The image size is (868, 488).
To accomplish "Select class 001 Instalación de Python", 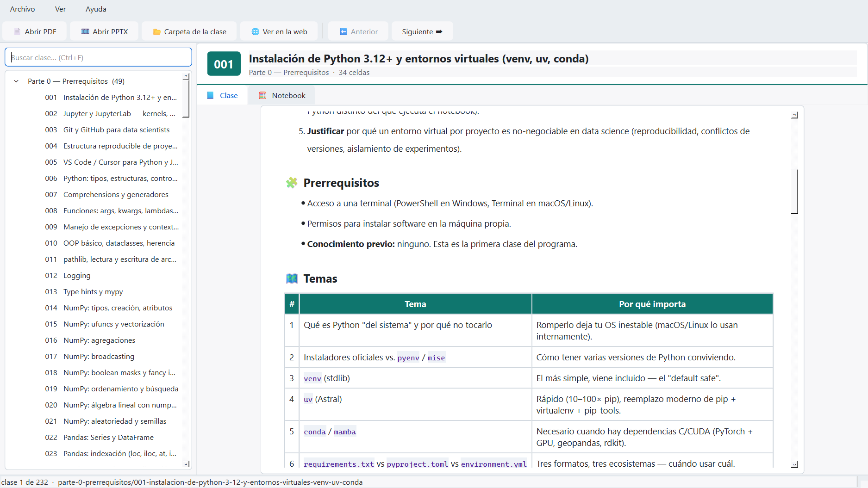I will click(x=111, y=97).
